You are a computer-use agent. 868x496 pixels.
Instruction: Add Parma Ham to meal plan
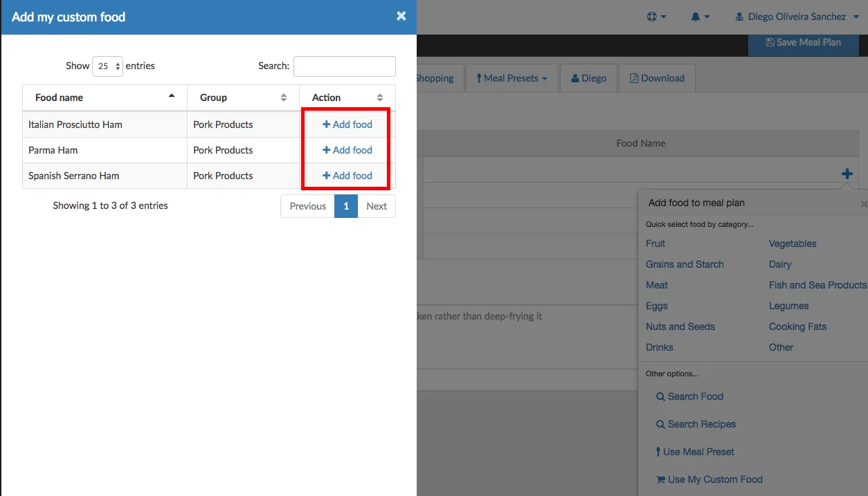[x=347, y=150]
